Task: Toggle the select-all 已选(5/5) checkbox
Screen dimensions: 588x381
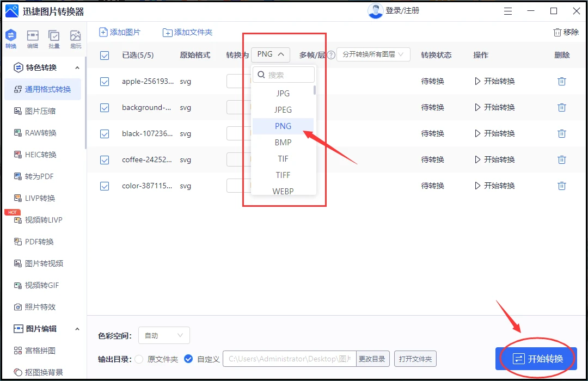Action: [x=105, y=56]
